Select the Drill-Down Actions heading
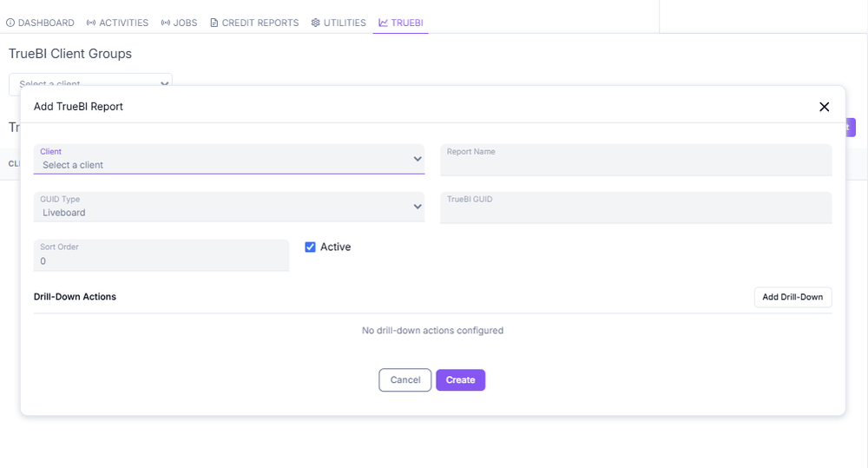Screen dimensions: 868x468 pos(75,297)
